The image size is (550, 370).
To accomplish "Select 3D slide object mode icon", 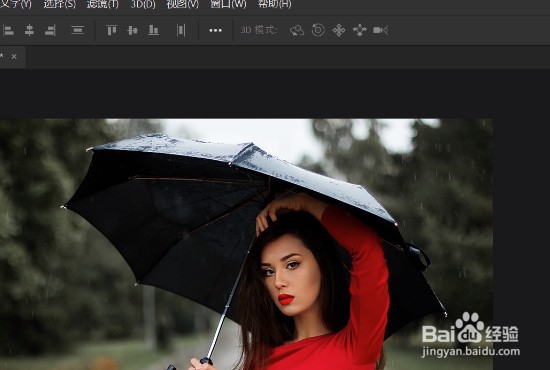I will tap(360, 31).
